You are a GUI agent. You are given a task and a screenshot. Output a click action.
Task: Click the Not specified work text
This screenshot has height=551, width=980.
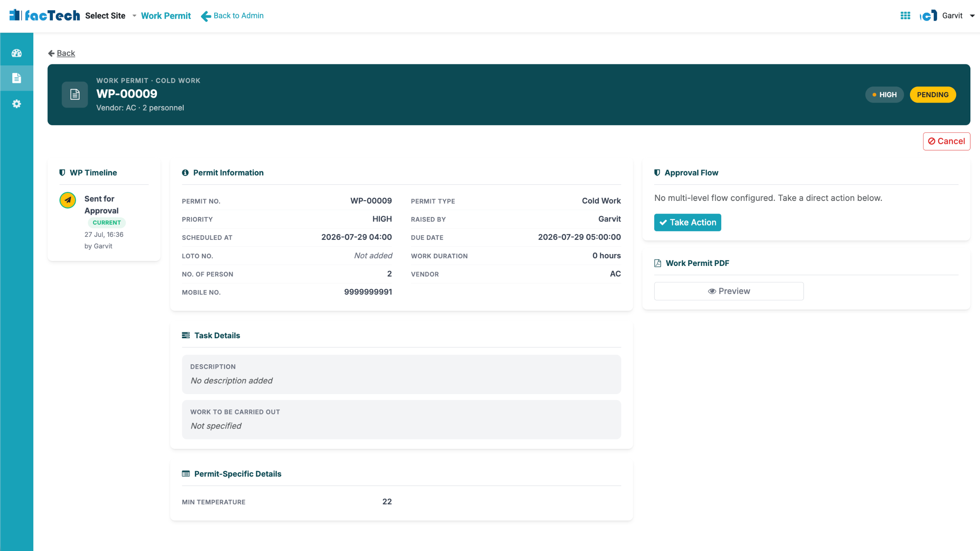point(216,426)
